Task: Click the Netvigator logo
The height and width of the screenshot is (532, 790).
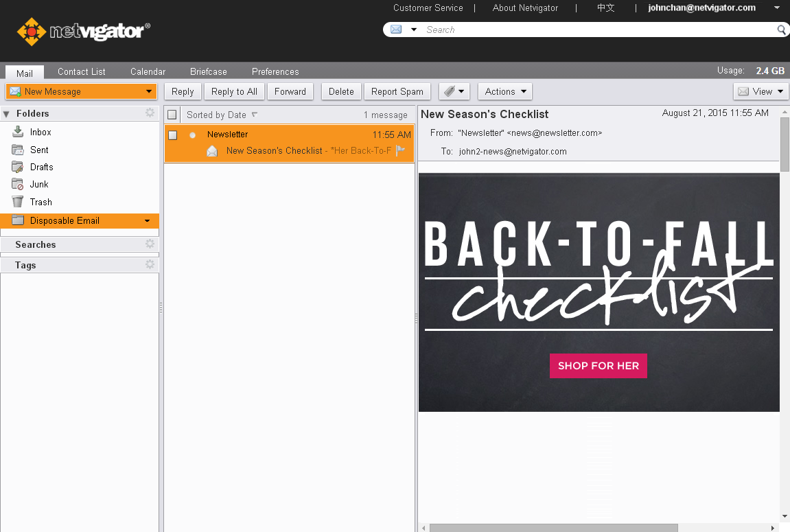Action: coord(84,31)
